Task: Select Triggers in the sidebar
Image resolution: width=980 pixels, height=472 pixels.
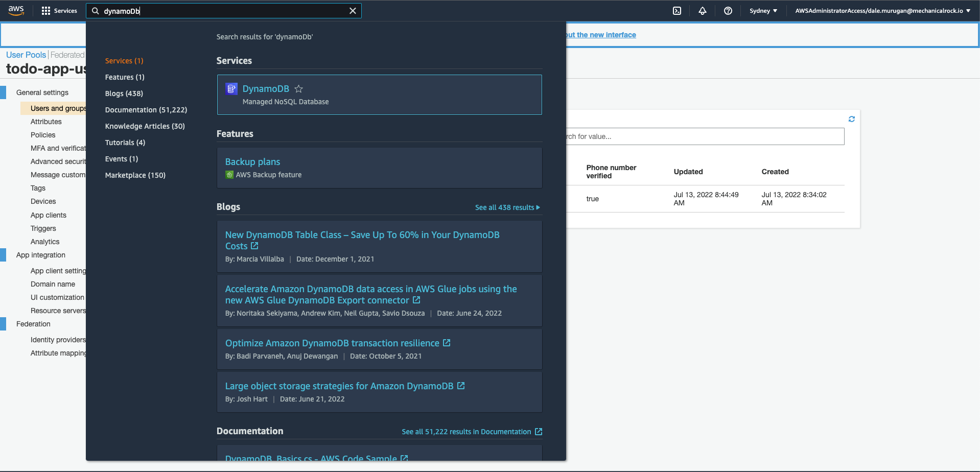Action: pyautogui.click(x=43, y=228)
